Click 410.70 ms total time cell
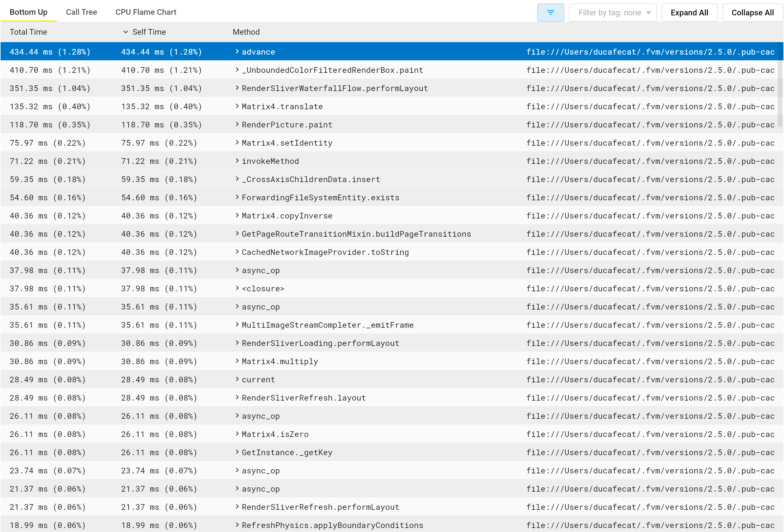Viewport: 784px width, 532px height. pos(50,70)
